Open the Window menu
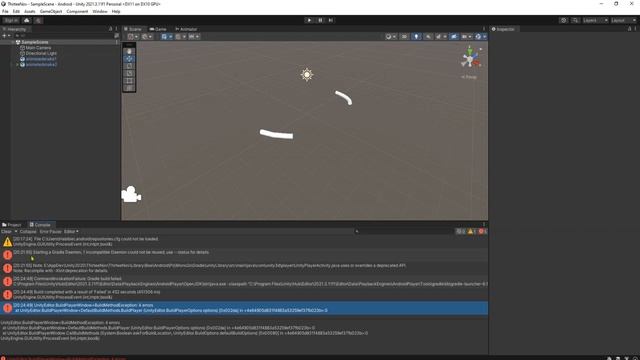This screenshot has height=360, width=640. pyautogui.click(x=100, y=11)
